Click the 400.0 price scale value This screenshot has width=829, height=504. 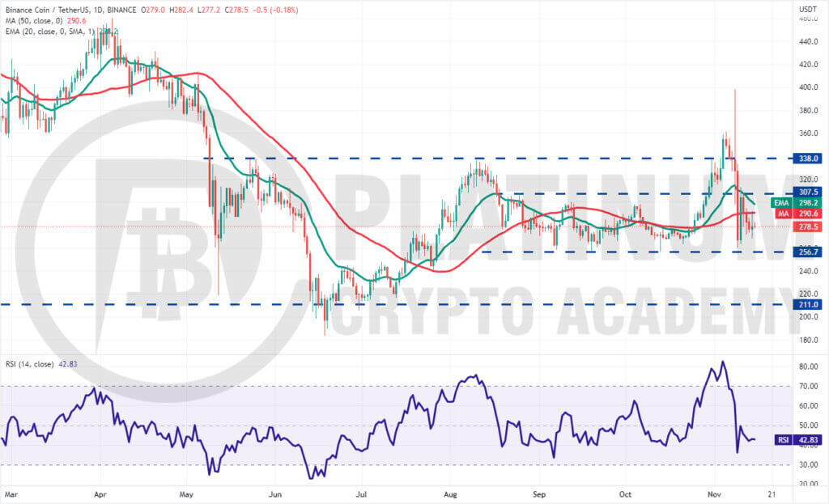pos(809,87)
